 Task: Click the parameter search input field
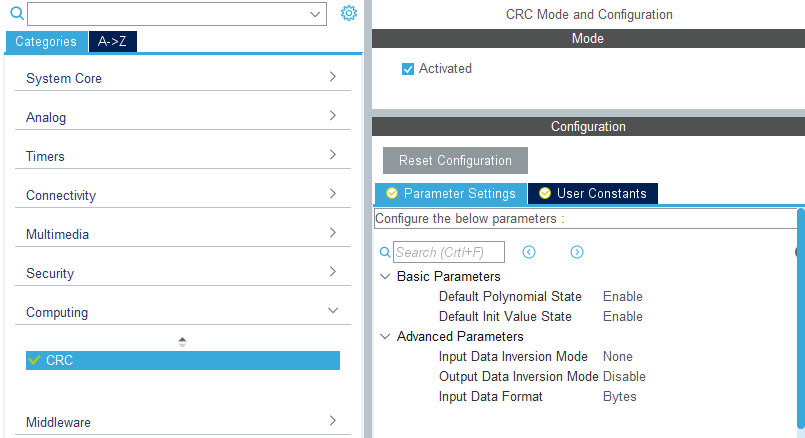point(449,252)
